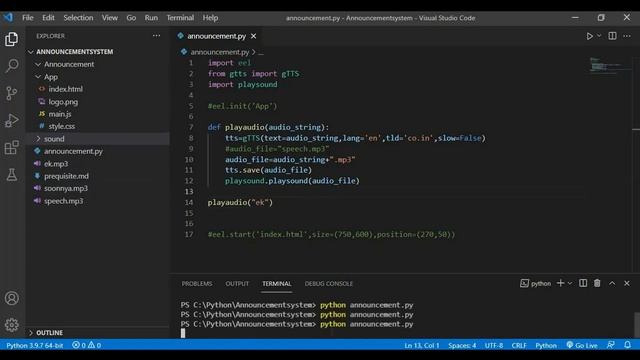Split the editor right
This screenshot has width=640, height=360.
(x=612, y=36)
